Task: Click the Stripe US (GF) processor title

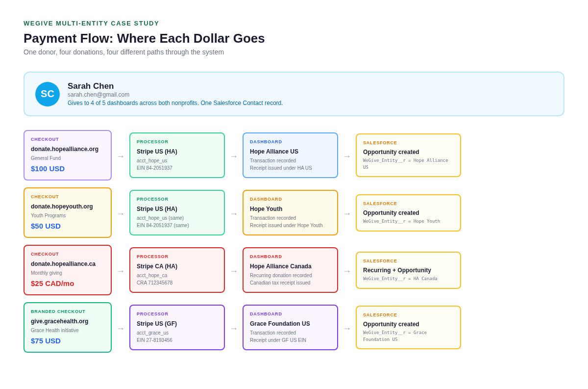Action: (x=157, y=324)
